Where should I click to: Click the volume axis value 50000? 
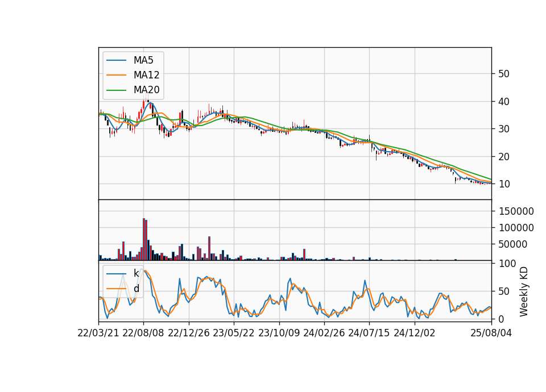point(513,244)
